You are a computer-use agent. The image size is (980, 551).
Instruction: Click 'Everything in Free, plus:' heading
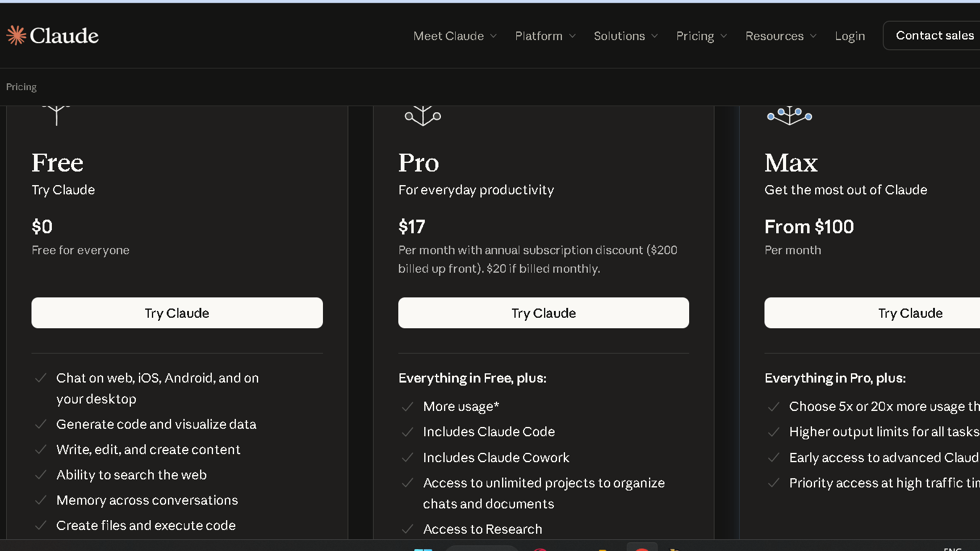pos(472,378)
